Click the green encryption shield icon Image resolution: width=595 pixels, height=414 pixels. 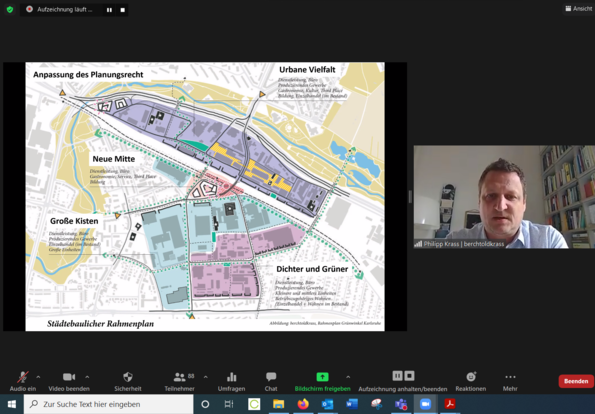pos(10,9)
